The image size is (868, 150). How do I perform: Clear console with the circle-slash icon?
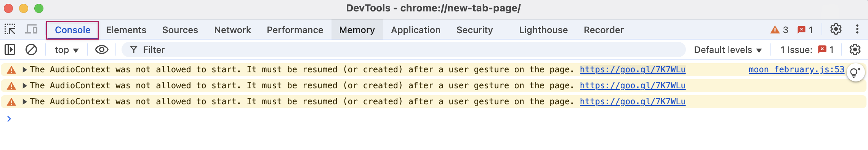[x=31, y=49]
